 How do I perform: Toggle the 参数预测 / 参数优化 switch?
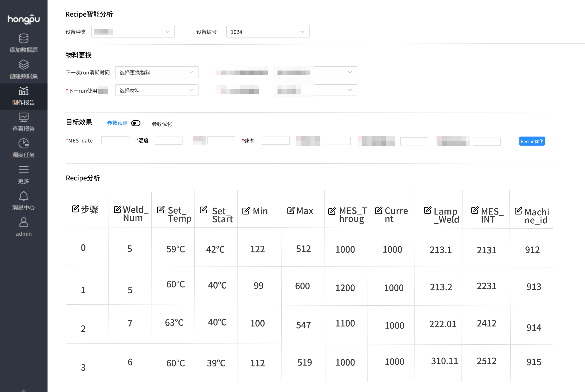[x=136, y=123]
